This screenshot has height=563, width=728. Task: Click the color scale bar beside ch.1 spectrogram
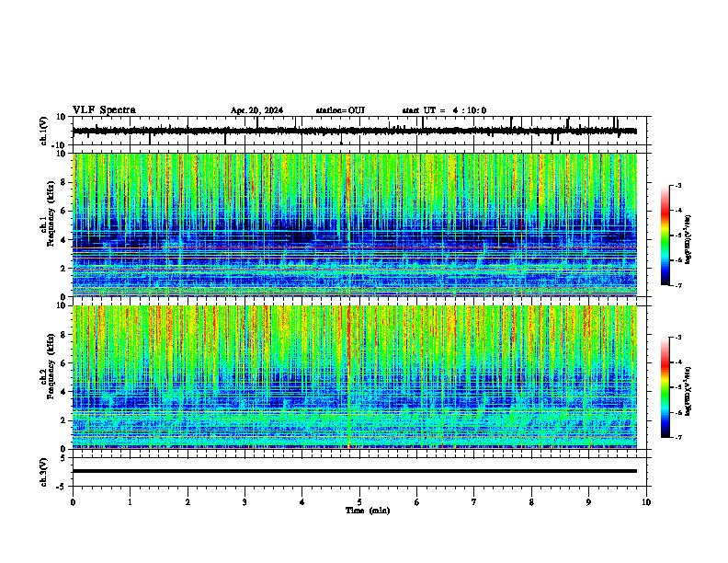pyautogui.click(x=665, y=236)
